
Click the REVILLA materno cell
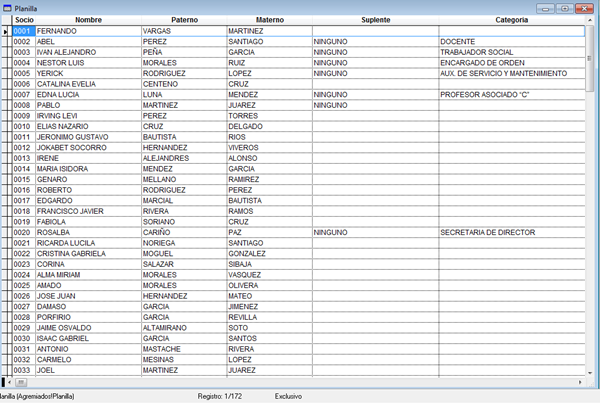270,317
